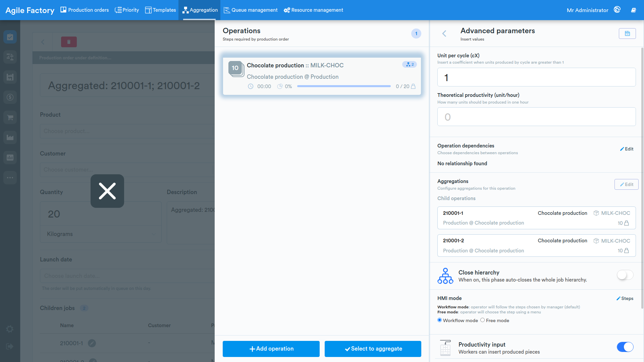Open the bar chart icon in the sidebar
The image size is (644, 362).
tap(10, 158)
